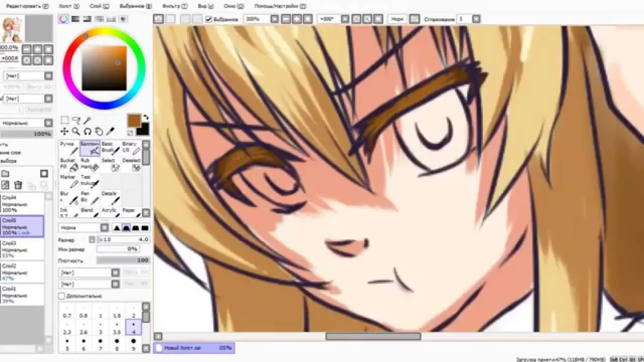Choose the Blur brush tool

[x=69, y=198]
